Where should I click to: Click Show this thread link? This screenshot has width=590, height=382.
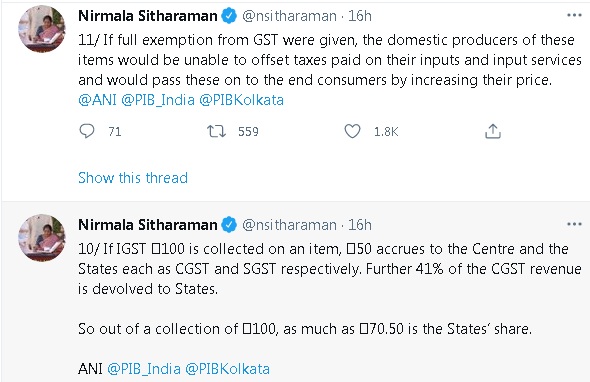click(133, 178)
